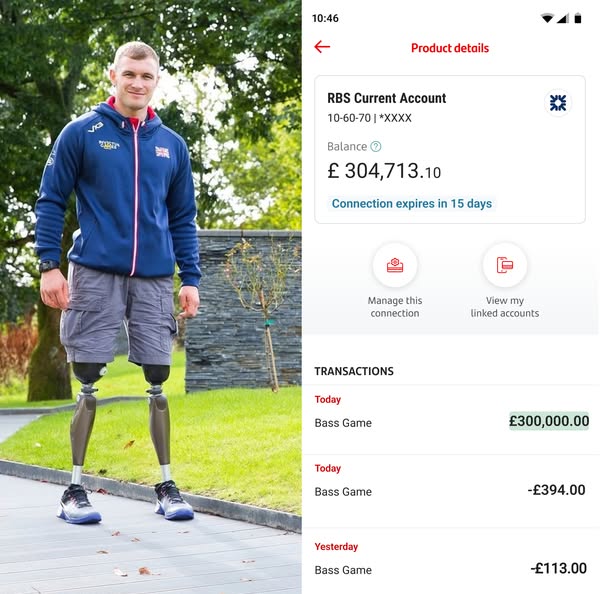Select 'Connection expires in 15 days' notice
This screenshot has height=594, width=600.
pyautogui.click(x=411, y=204)
